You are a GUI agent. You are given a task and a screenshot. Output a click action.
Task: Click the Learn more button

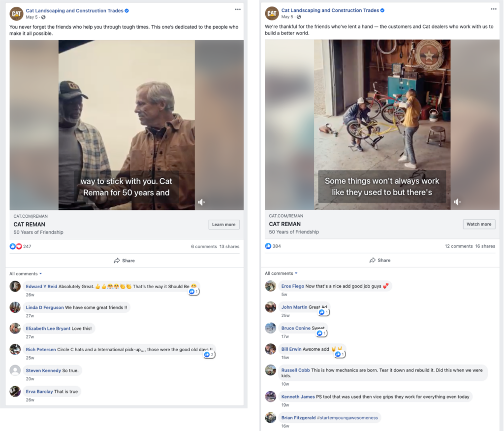(x=224, y=225)
